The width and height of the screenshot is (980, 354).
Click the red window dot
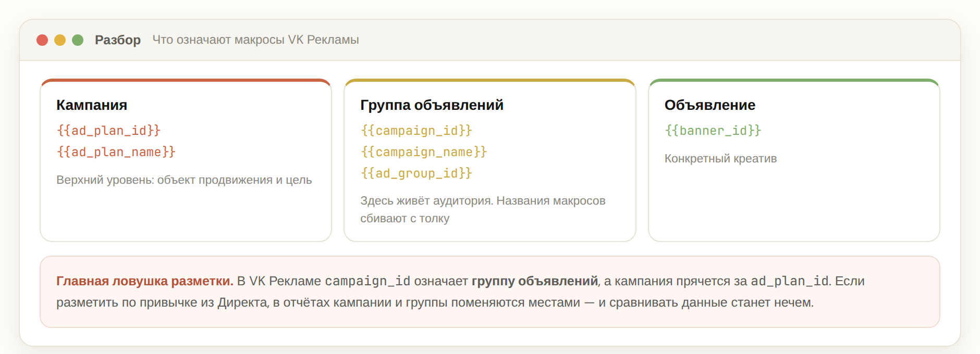[42, 40]
